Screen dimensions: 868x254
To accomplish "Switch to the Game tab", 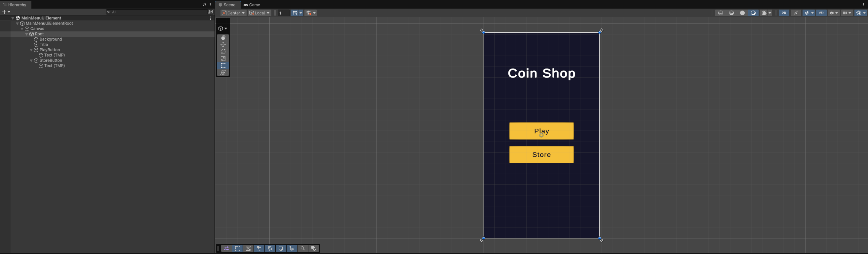I will pos(253,5).
